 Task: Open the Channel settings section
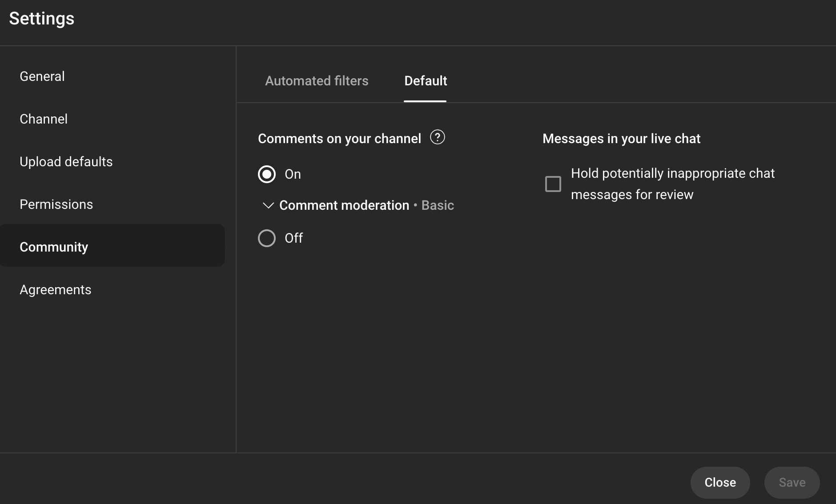(44, 119)
